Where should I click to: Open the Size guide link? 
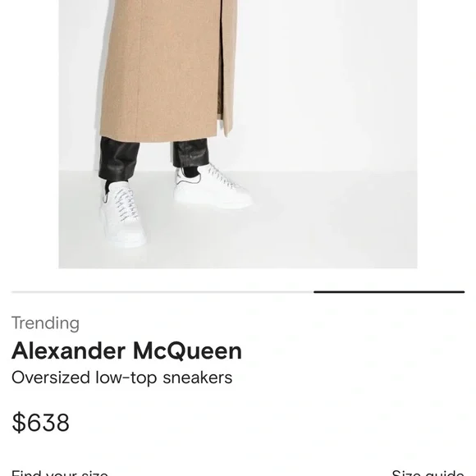[x=428, y=473]
